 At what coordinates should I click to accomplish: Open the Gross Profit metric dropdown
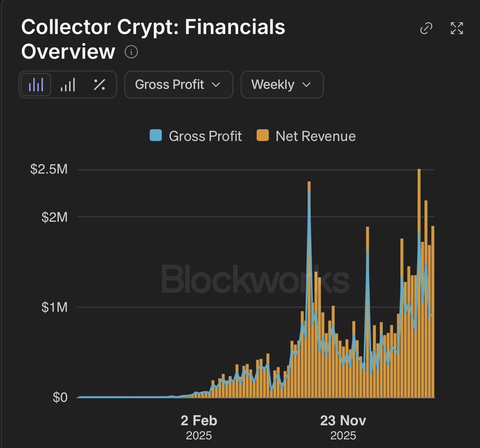tap(178, 85)
